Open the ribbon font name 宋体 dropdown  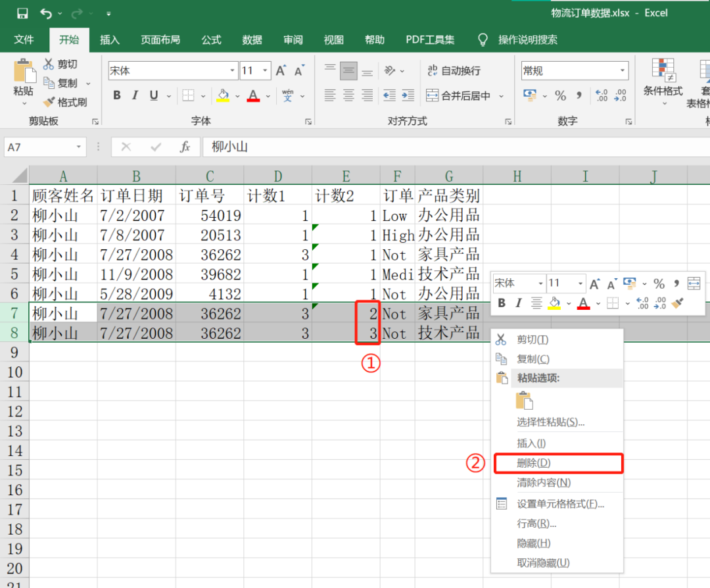[232, 70]
